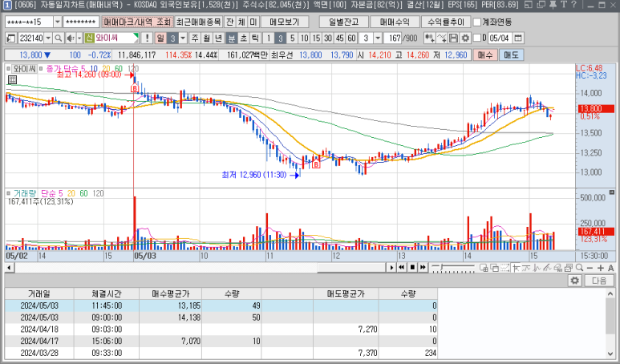Click the grid table icon on the chart
Image resolution: width=620 pixels, height=364 pixels.
click(x=12, y=80)
